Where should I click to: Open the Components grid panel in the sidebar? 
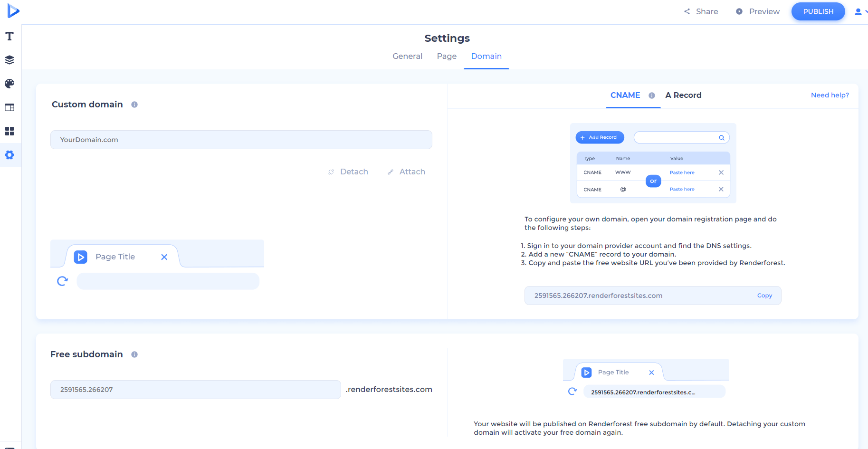[x=9, y=131]
